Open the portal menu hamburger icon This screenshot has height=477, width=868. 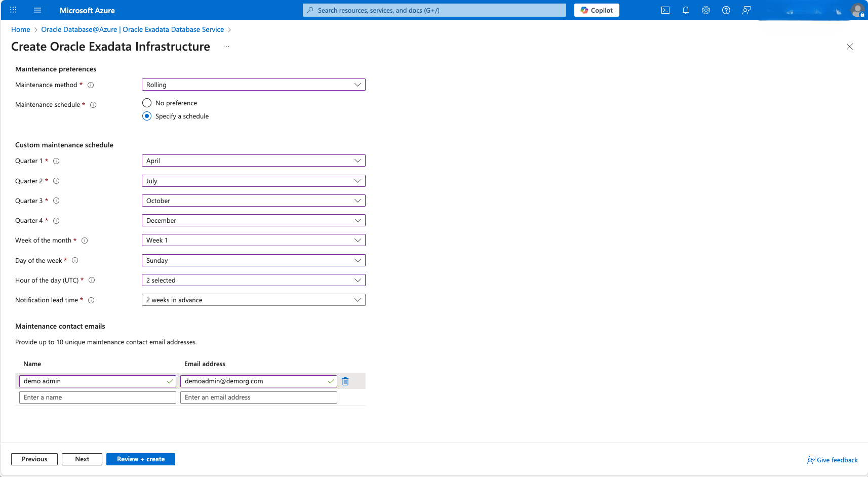37,10
